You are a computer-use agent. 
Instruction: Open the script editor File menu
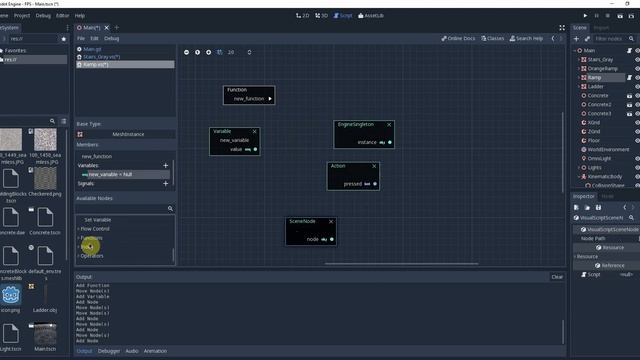coord(81,38)
